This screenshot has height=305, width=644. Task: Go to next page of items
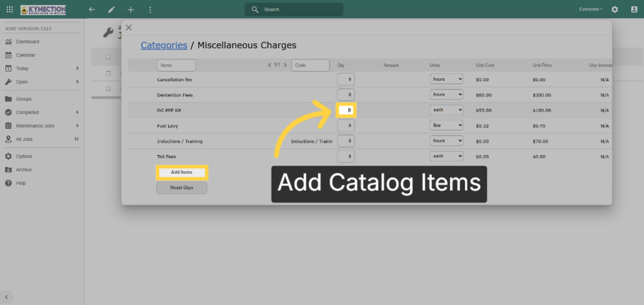[x=285, y=65]
